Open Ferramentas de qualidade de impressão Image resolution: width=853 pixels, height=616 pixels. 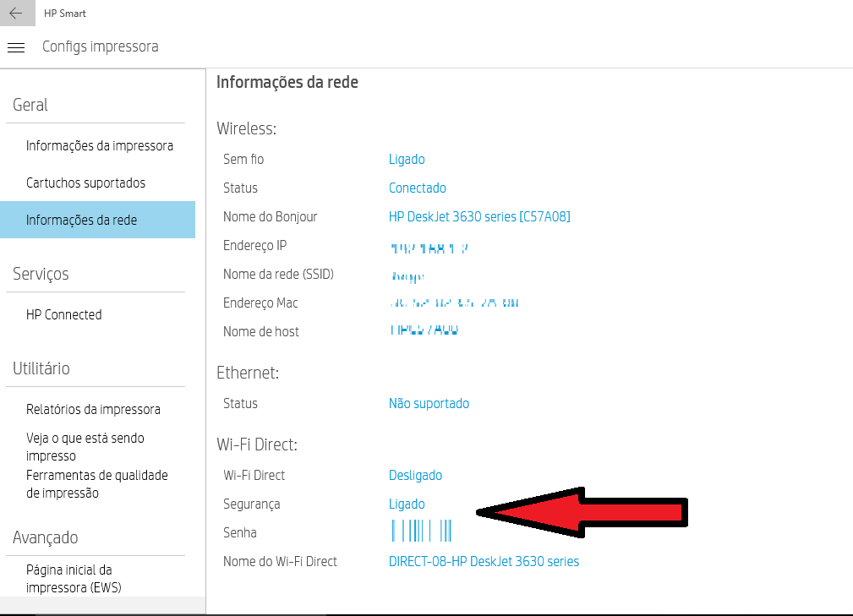[x=96, y=483]
